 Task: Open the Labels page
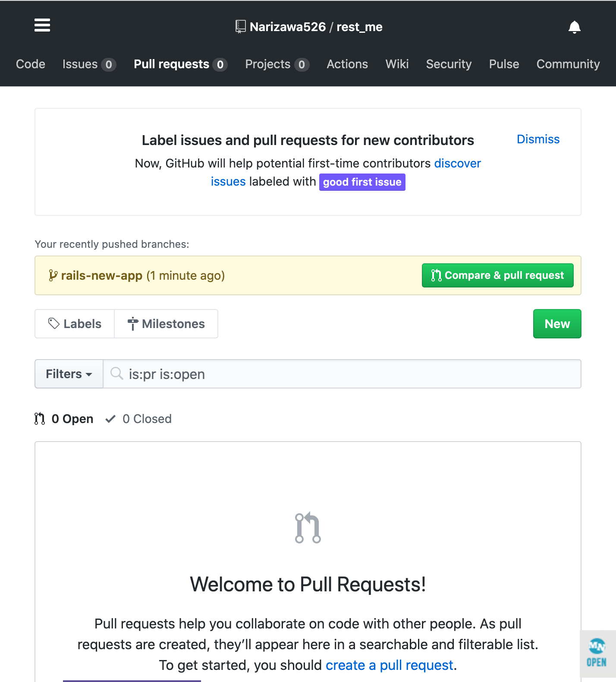[x=75, y=324]
